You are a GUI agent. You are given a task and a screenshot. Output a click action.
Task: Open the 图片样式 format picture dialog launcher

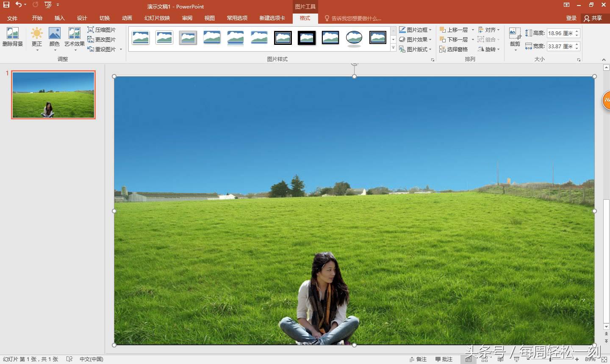(x=433, y=60)
